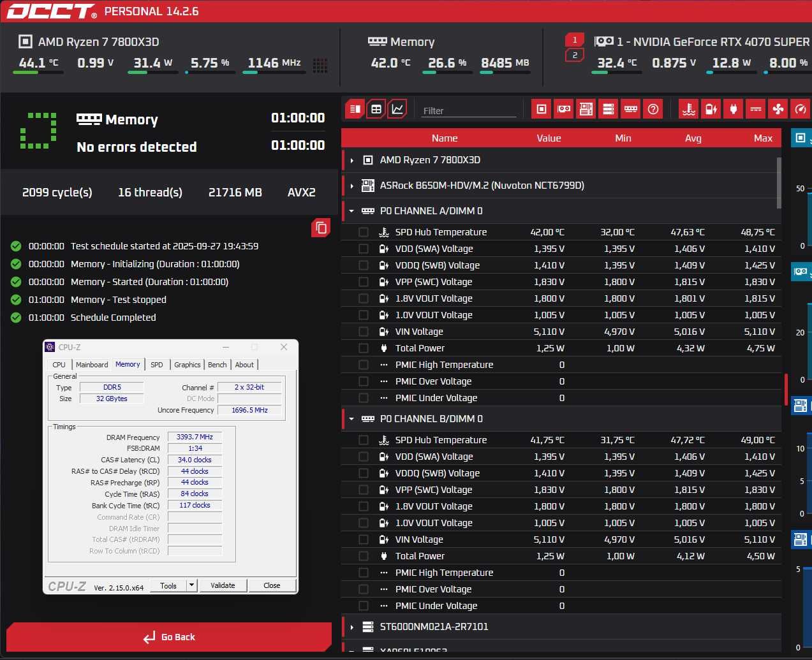Click the Close button in CPU-Z
This screenshot has width=812, height=660.
point(272,585)
